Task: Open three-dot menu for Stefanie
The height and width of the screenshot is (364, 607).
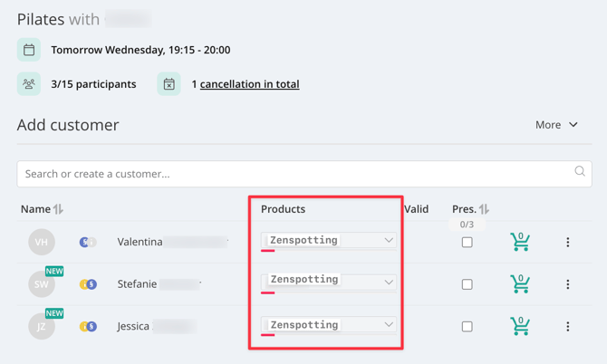Action: (x=567, y=284)
